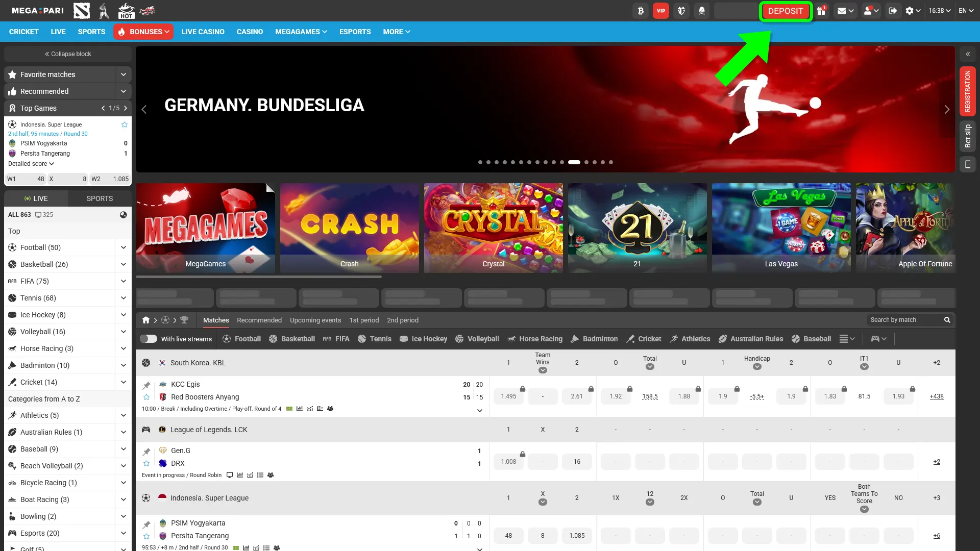Filter matches by Badminton
Screen dimensions: 980x551
pos(594,339)
